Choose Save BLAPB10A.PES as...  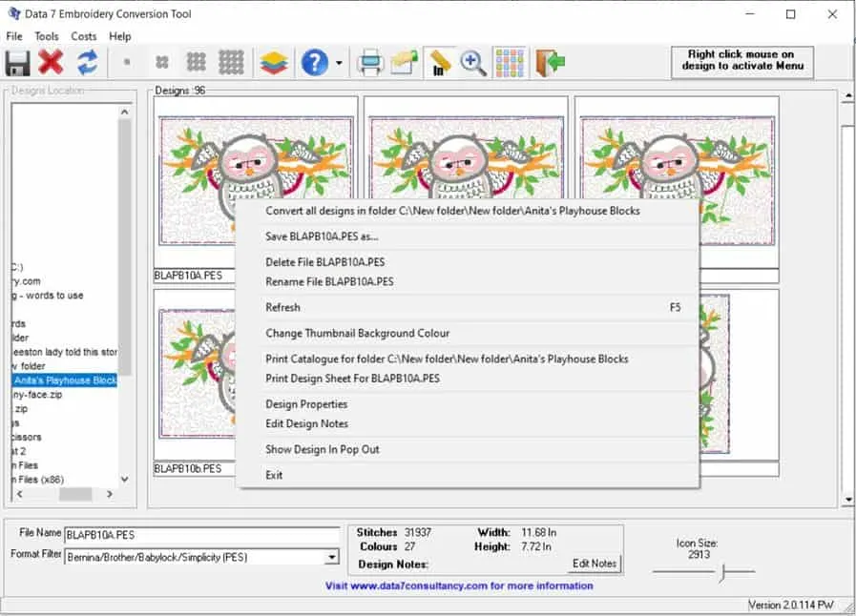(468, 236)
